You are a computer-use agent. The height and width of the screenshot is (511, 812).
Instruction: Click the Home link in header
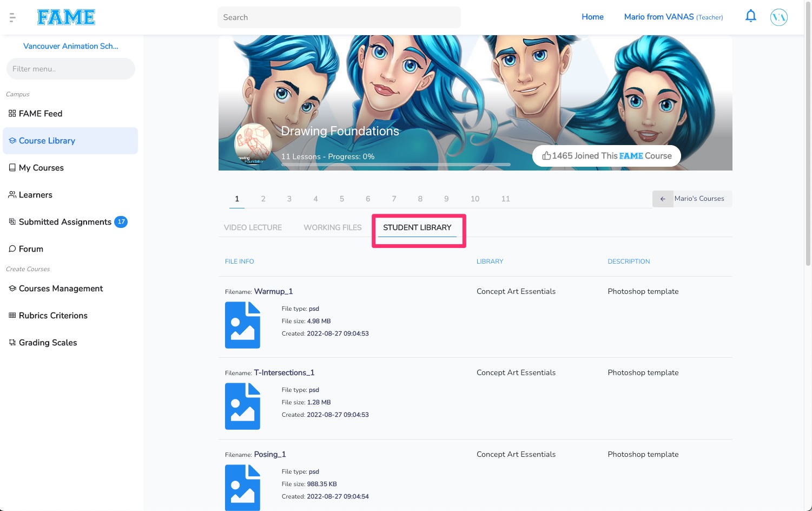592,17
